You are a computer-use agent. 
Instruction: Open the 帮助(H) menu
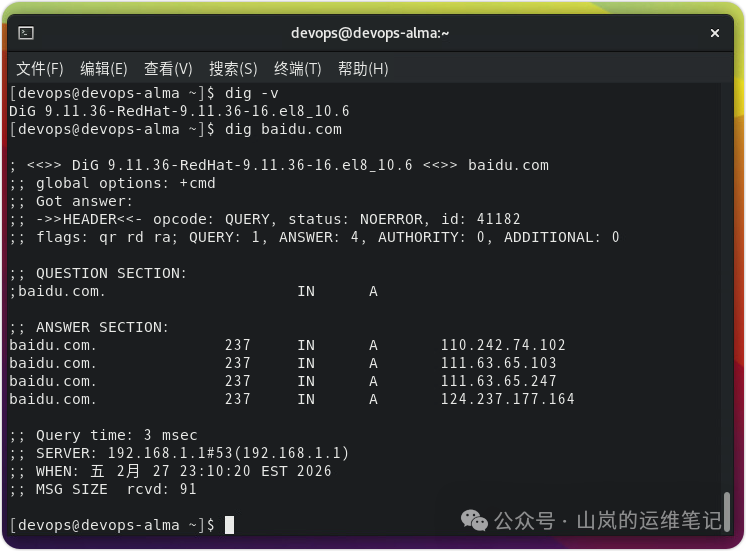click(363, 69)
